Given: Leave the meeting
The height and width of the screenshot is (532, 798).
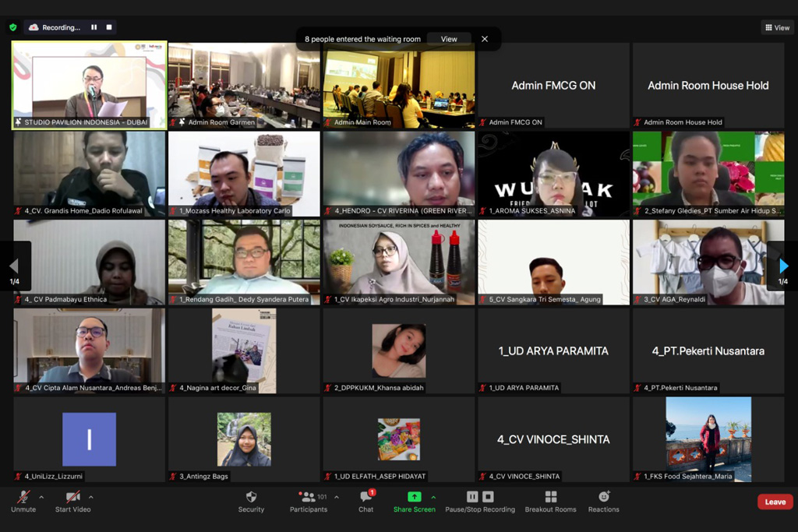Looking at the screenshot, I should (775, 502).
